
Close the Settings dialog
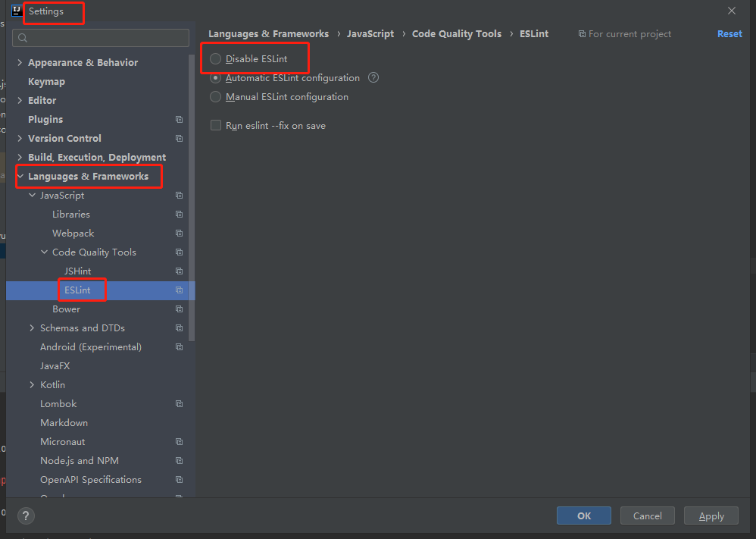click(x=732, y=11)
